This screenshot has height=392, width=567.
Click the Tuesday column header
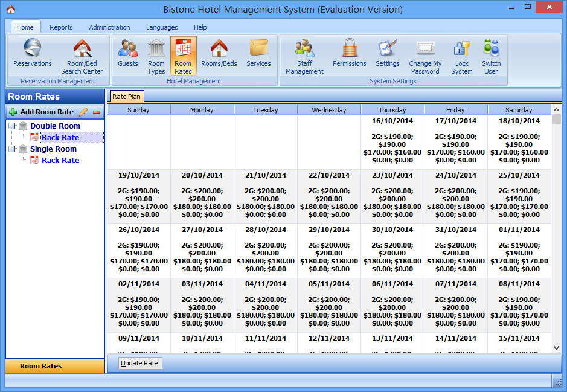(x=266, y=110)
